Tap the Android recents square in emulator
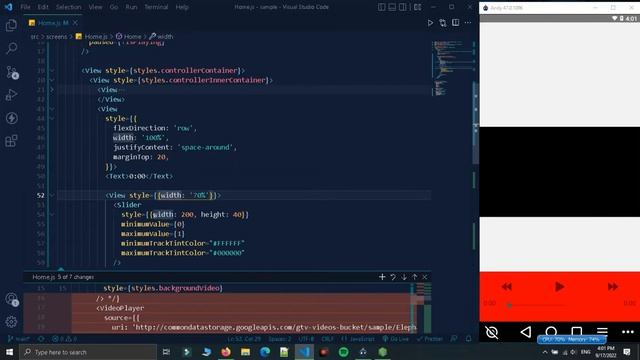Screen dimensions: 640x360 tap(577, 332)
